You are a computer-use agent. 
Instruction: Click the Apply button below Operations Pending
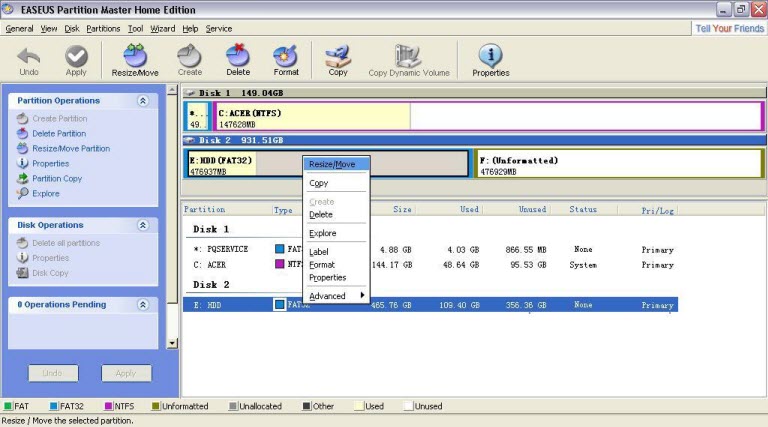pyautogui.click(x=126, y=373)
